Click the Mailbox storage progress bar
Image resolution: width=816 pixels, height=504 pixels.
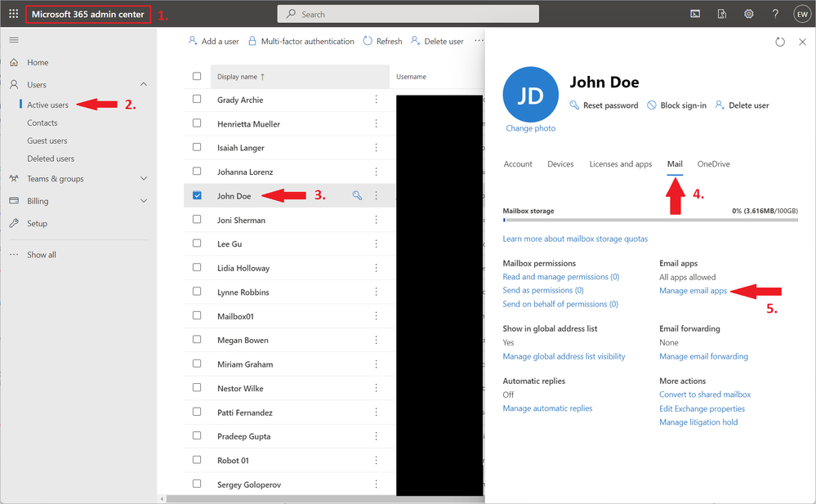point(650,221)
